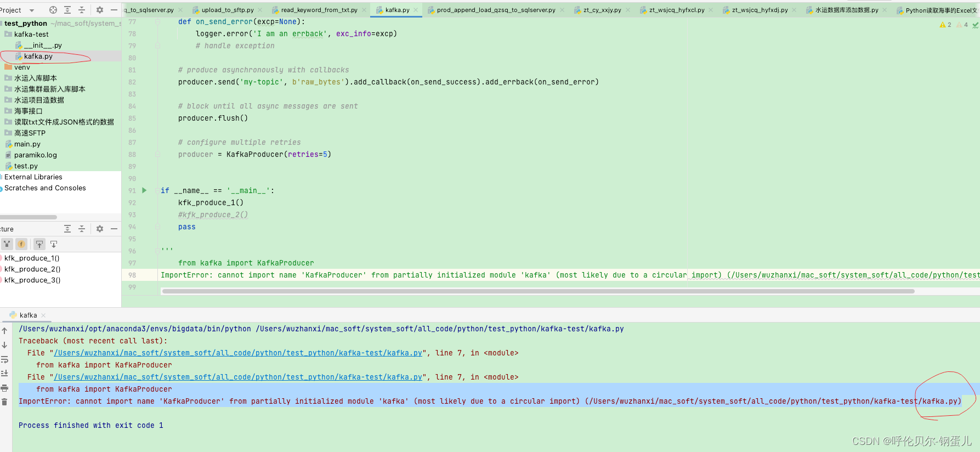The image size is (980, 452).
Task: Switch to zt_wsjcq_hyfxdj.py tab
Action: [x=760, y=10]
